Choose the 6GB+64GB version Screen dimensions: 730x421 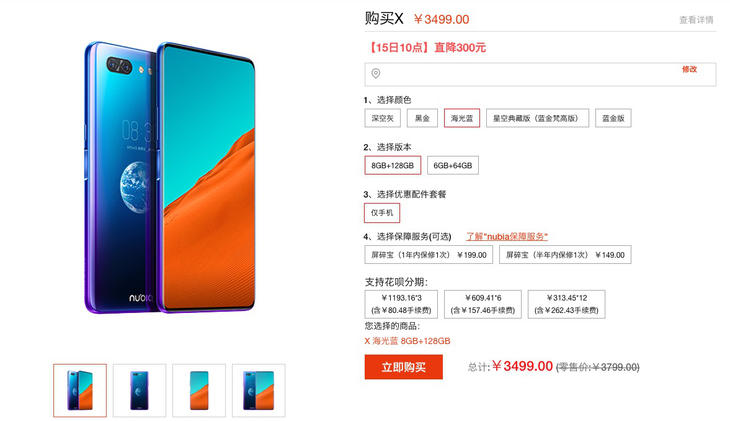click(x=453, y=165)
